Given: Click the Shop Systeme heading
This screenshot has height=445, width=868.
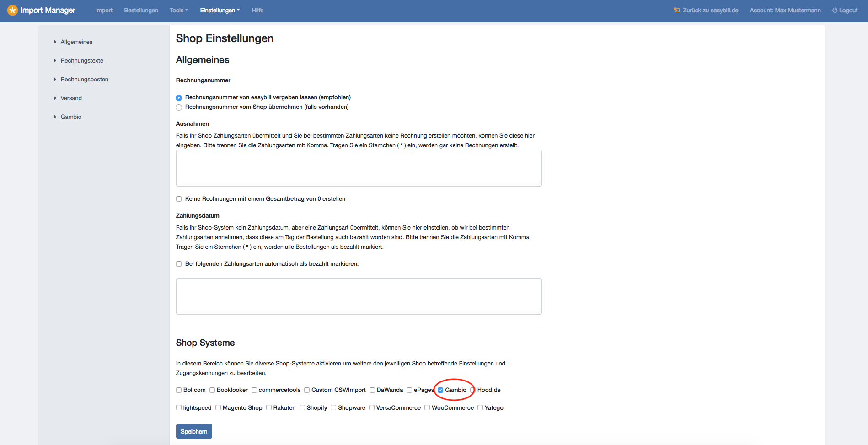Looking at the screenshot, I should [205, 343].
